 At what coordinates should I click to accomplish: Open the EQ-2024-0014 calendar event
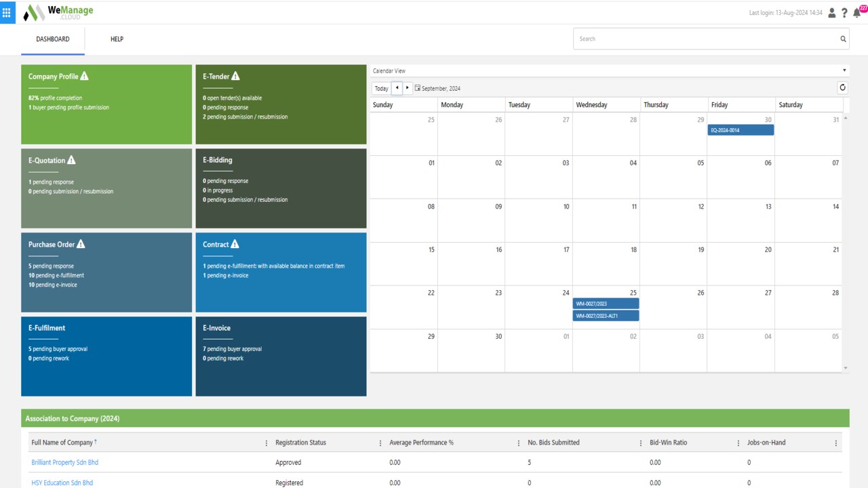pos(741,129)
